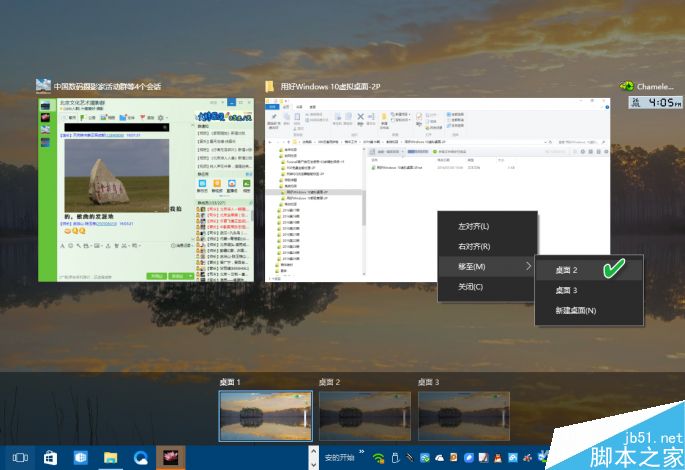Switch to the 桌面 2 thumbnail
This screenshot has width=685, height=470.
tap(365, 416)
